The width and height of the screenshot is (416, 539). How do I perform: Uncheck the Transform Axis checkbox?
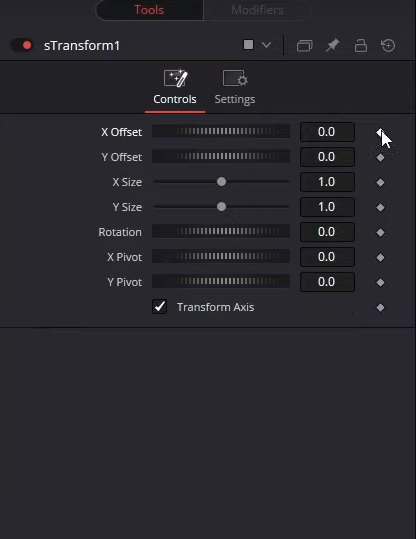(x=160, y=307)
